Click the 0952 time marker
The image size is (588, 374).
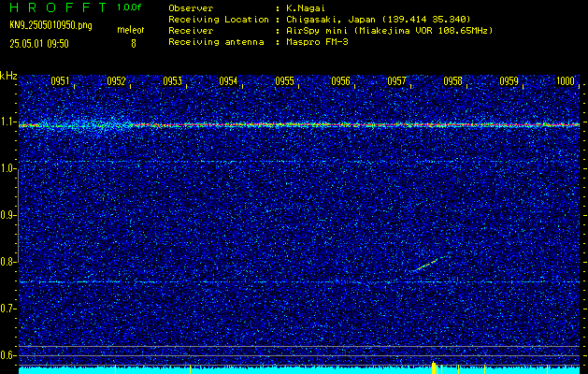(116, 81)
